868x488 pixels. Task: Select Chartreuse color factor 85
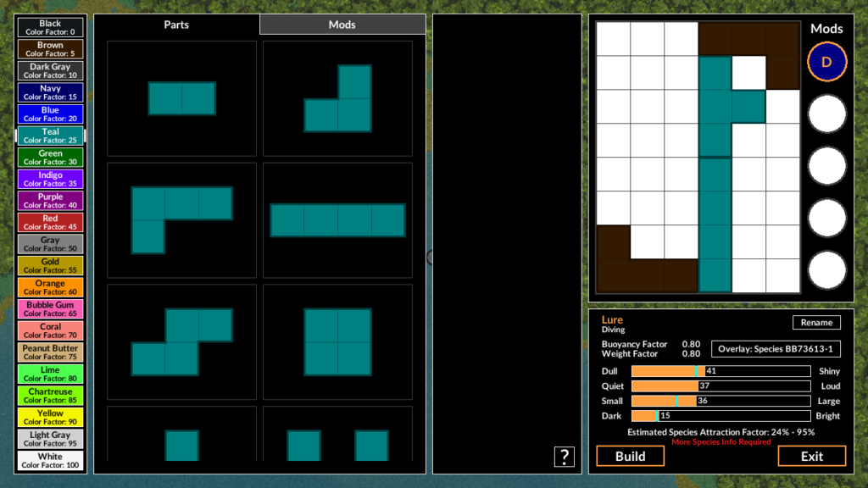(x=51, y=396)
